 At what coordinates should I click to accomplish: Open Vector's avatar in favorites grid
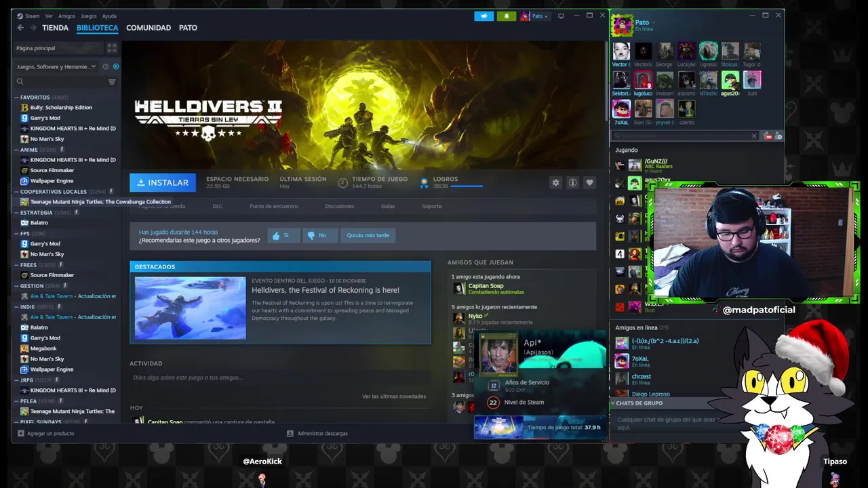click(x=621, y=52)
